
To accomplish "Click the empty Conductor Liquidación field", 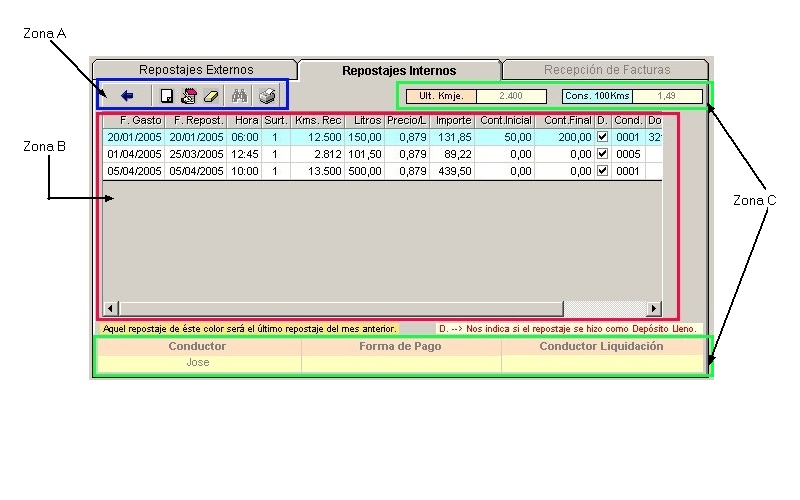I will (x=602, y=363).
